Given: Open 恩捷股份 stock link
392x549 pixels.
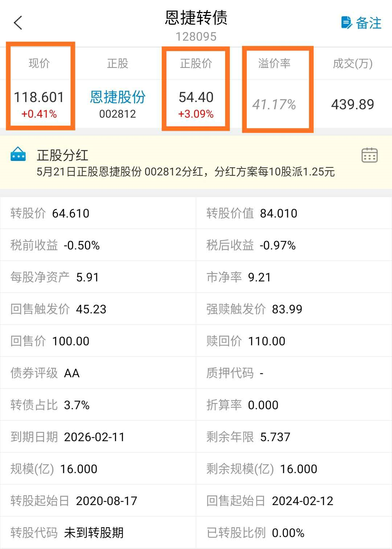Looking at the screenshot, I should pos(118,97).
